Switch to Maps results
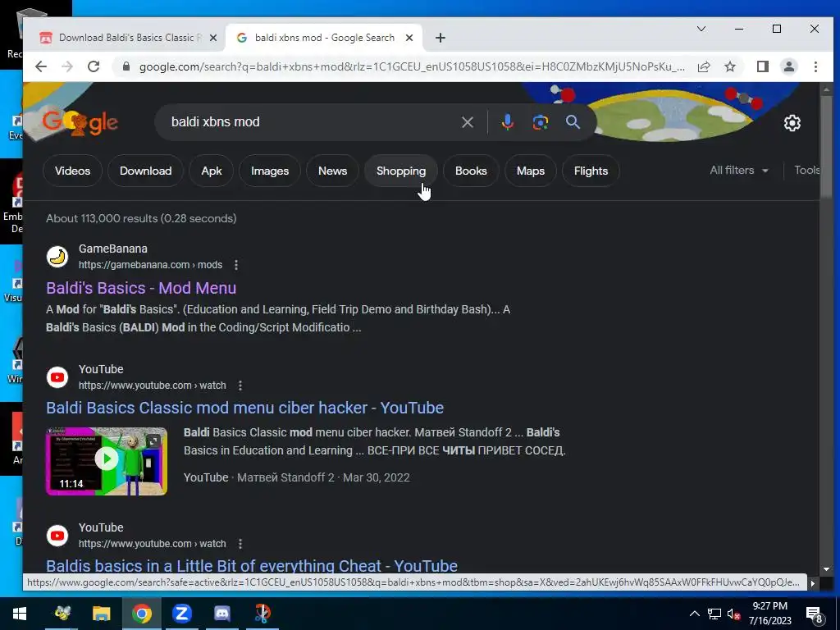840x630 pixels. pos(531,171)
